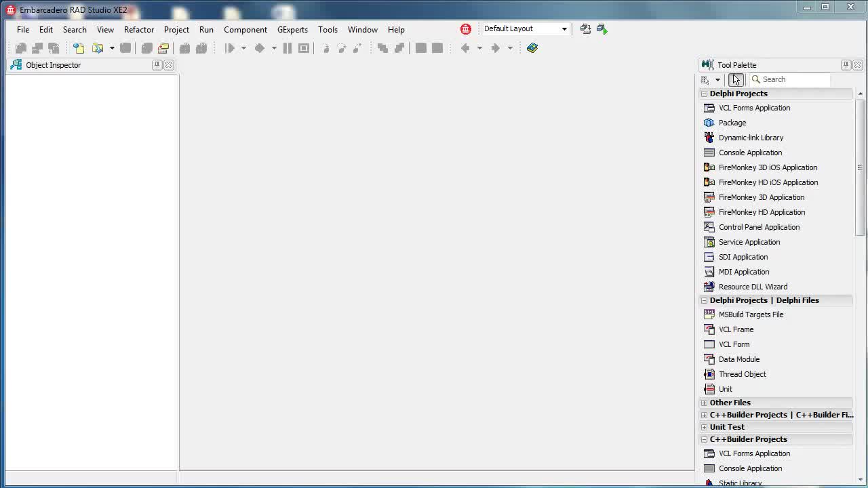Click the Set Debug Desktop icon

tap(602, 28)
